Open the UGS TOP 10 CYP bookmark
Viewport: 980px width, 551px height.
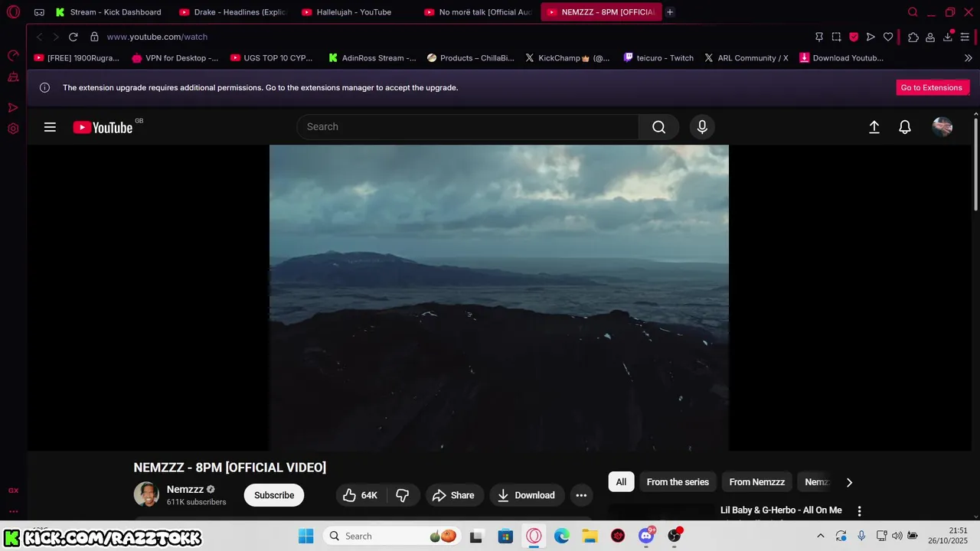(272, 57)
